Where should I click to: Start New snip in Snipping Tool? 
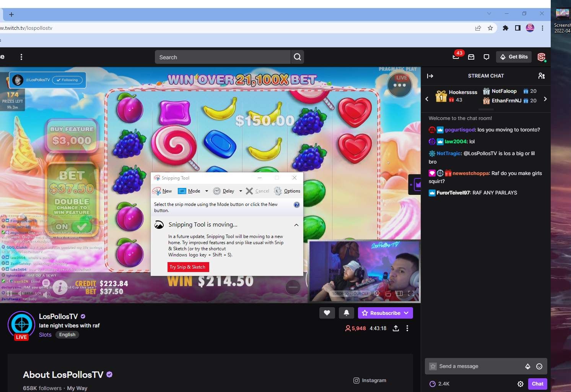162,191
